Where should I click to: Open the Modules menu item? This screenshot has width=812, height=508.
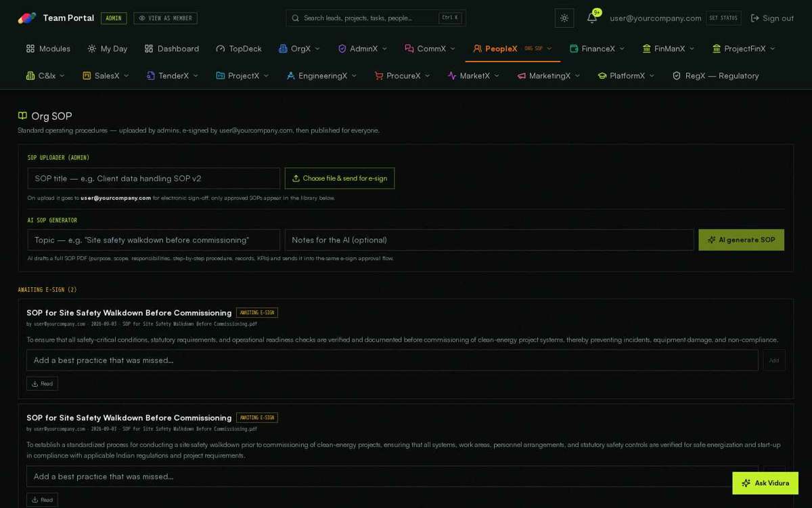point(48,49)
